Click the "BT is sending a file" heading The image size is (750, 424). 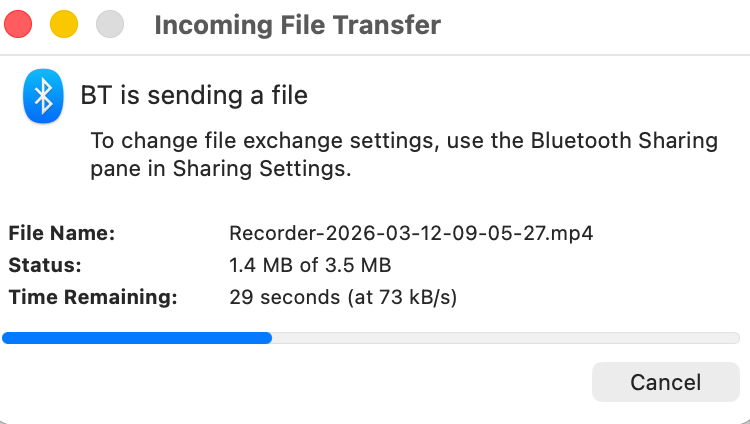pyautogui.click(x=194, y=96)
